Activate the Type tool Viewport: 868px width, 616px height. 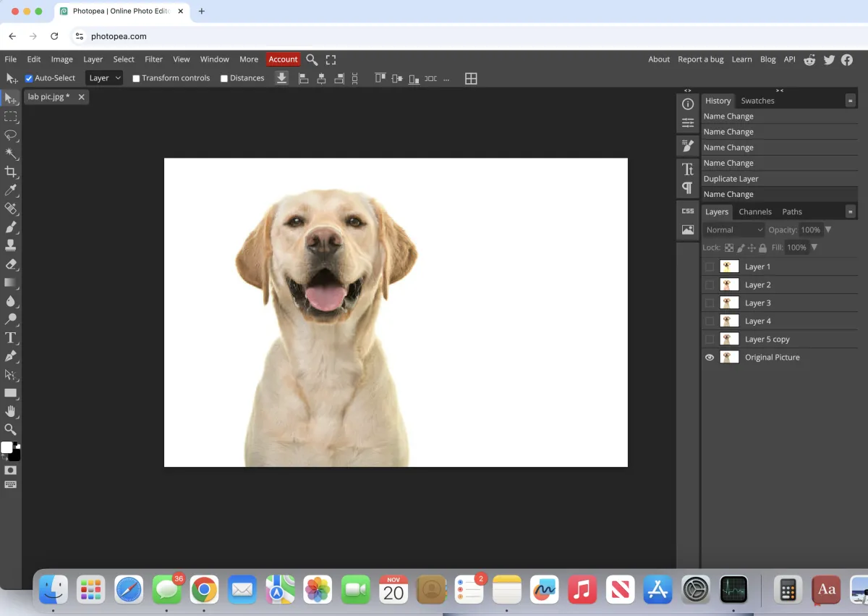coord(11,338)
